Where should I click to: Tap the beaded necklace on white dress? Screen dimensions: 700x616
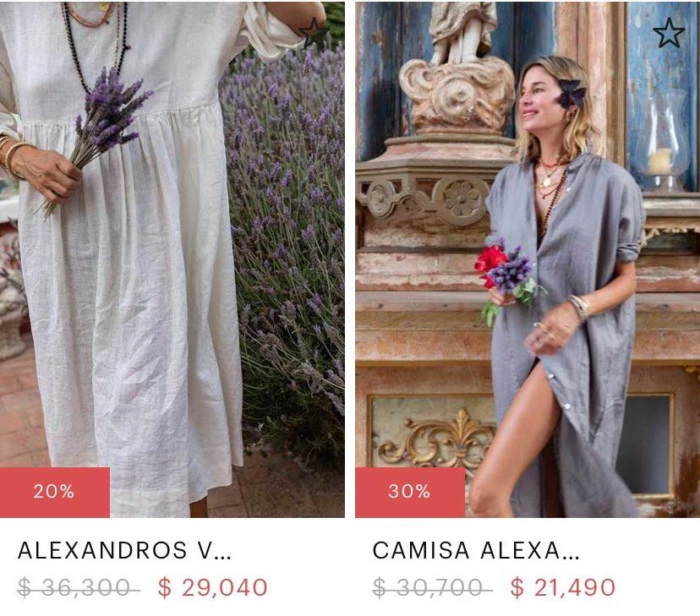[x=96, y=41]
